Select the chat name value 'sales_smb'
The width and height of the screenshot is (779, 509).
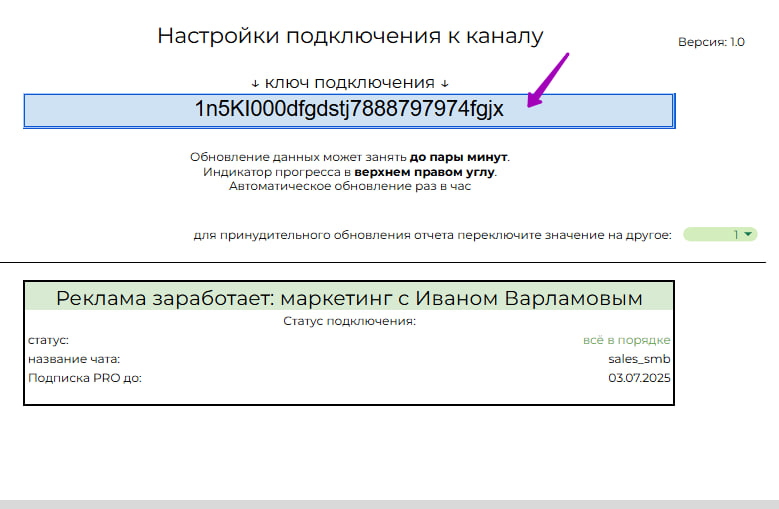point(639,359)
